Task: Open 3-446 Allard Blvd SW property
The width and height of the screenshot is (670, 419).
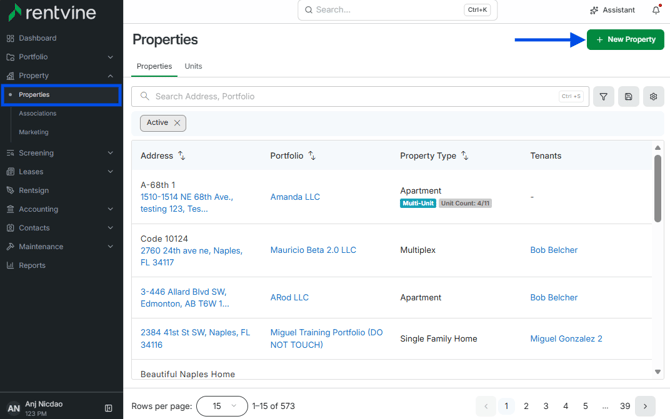Action: 185,298
